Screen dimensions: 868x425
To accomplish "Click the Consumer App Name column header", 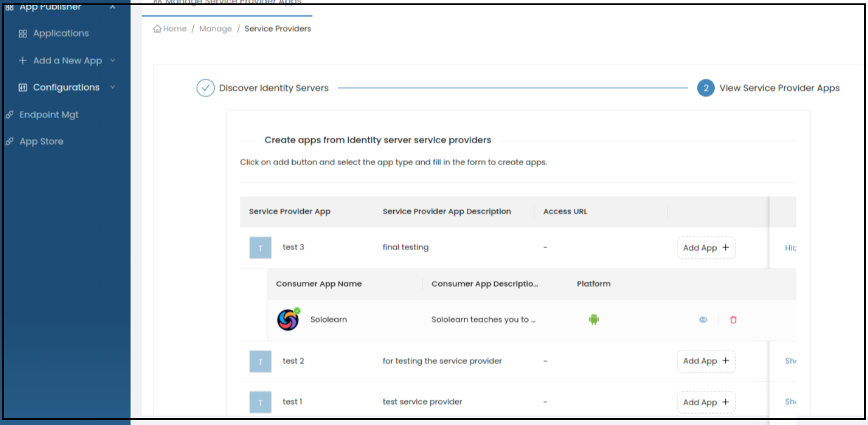I will pos(319,284).
